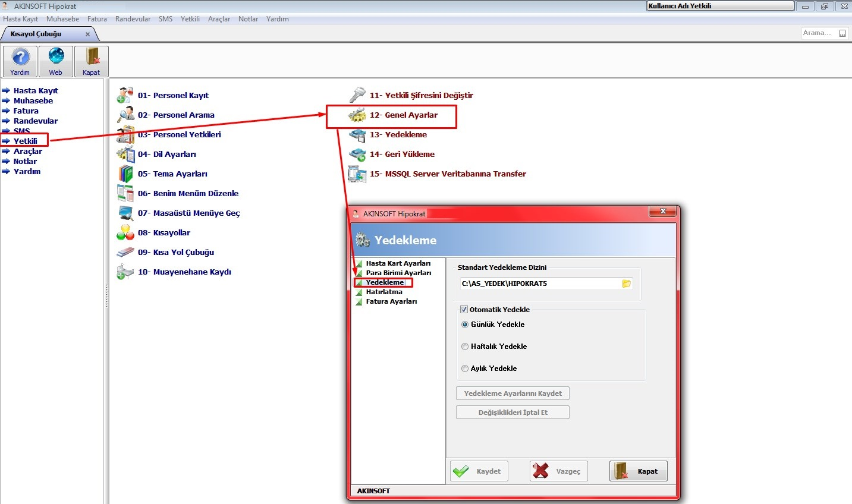Screen dimensions: 852x504
Task: Open the 13- Yedekleme backup icon
Action: pyautogui.click(x=357, y=135)
